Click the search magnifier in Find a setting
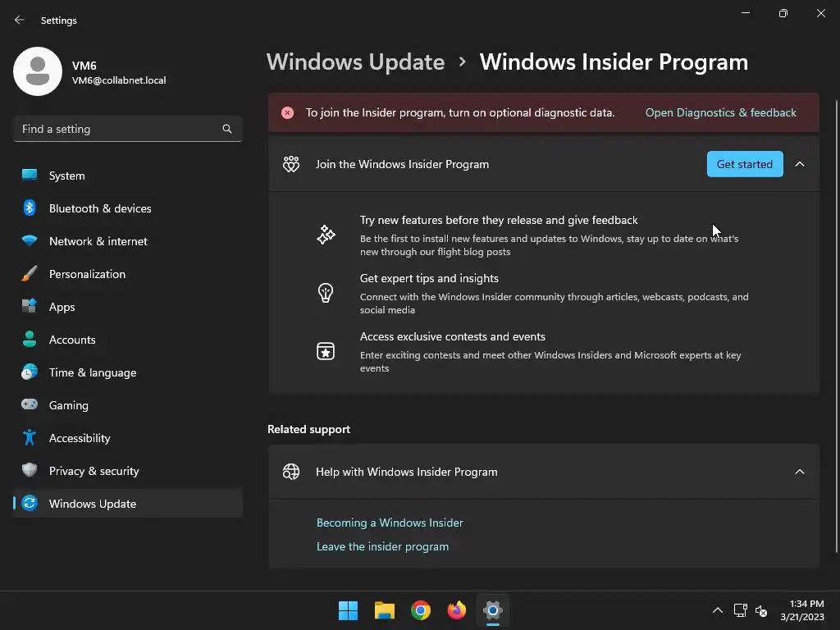Viewport: 840px width, 630px height. click(227, 129)
